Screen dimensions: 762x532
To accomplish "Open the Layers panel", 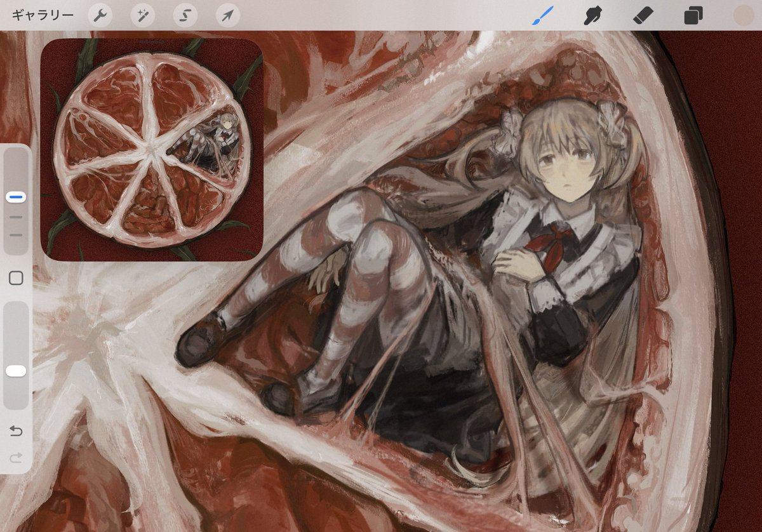I will [x=693, y=15].
